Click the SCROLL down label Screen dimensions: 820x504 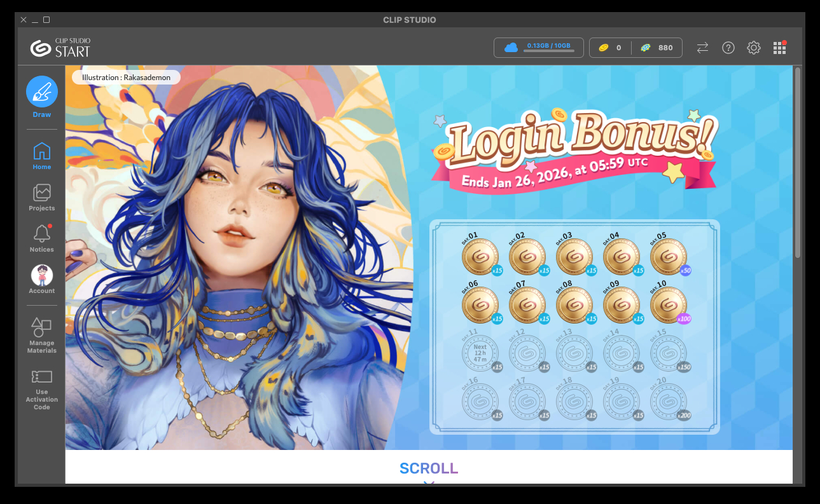[x=428, y=469]
